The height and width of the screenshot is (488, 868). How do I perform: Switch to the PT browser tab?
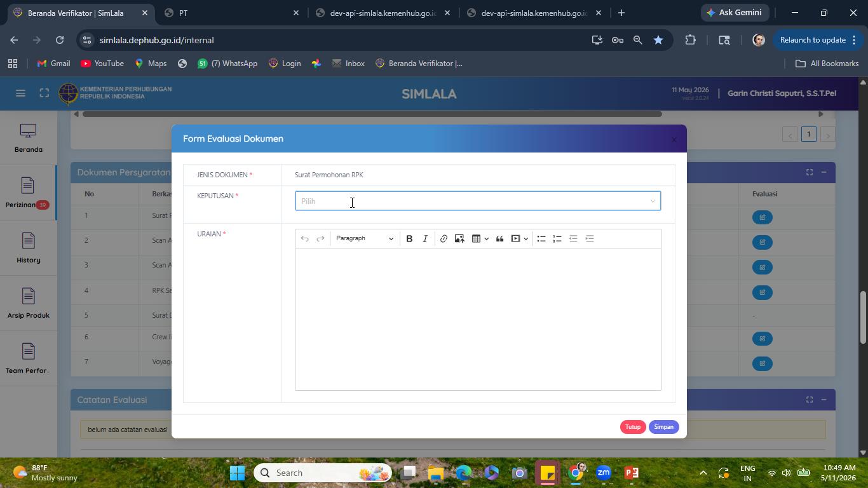coord(232,13)
